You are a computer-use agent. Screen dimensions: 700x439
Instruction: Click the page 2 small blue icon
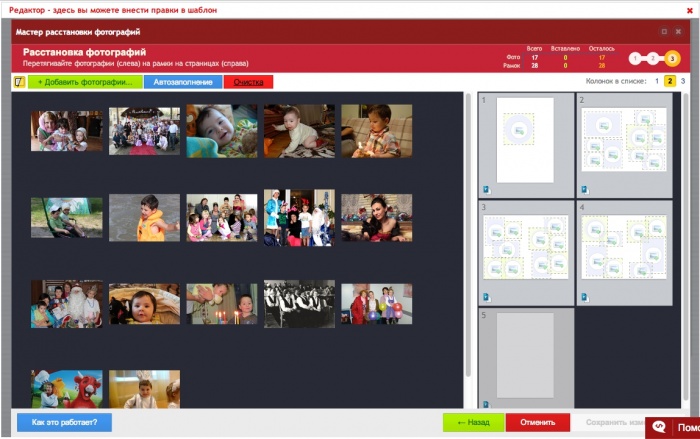585,190
